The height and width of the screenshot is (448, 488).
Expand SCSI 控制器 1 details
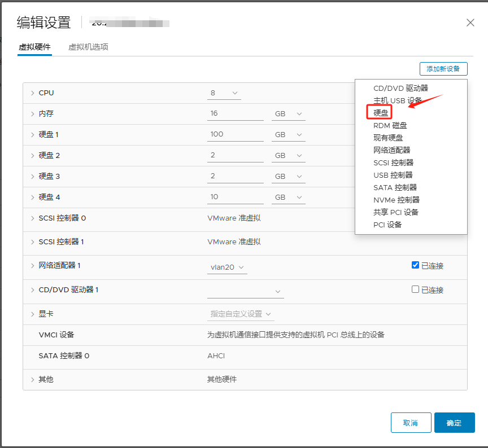point(32,242)
